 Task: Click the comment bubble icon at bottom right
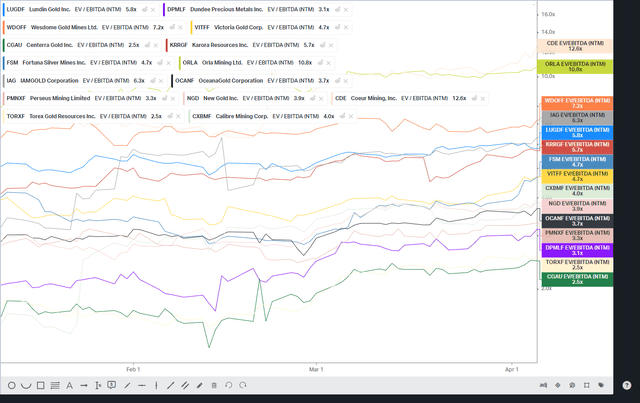click(572, 385)
